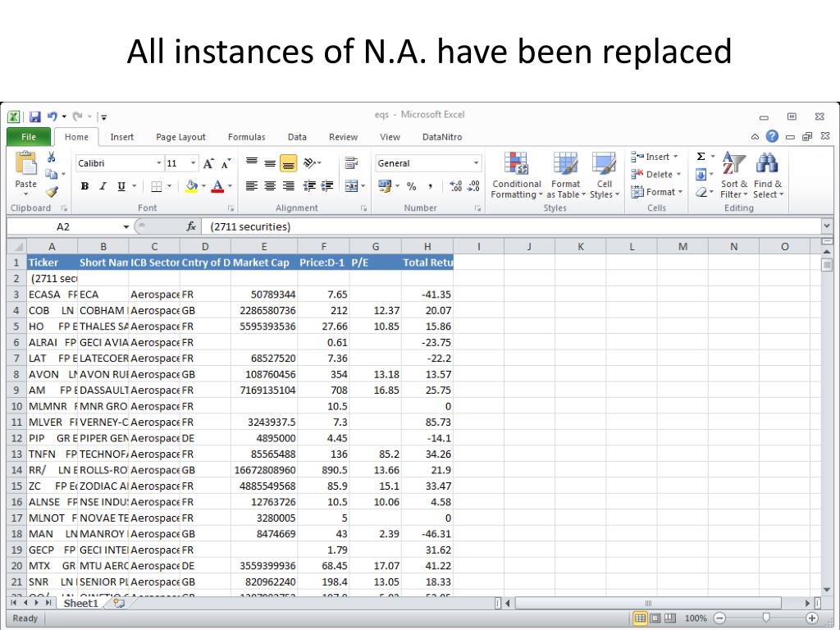Screen dimensions: 840x630
Task: Click the Save icon in quick access toolbar
Action: coord(34,116)
